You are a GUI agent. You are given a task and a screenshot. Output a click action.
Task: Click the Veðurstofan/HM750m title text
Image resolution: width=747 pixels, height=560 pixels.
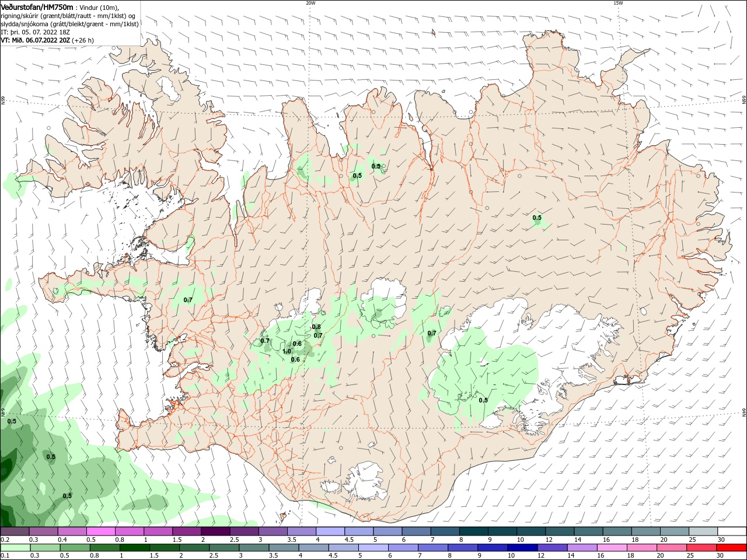pos(37,6)
